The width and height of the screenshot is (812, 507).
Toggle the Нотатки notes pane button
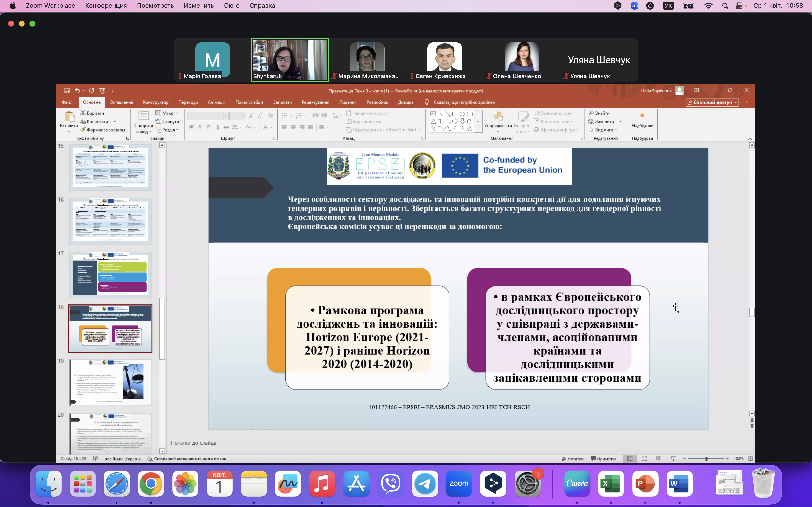click(573, 459)
